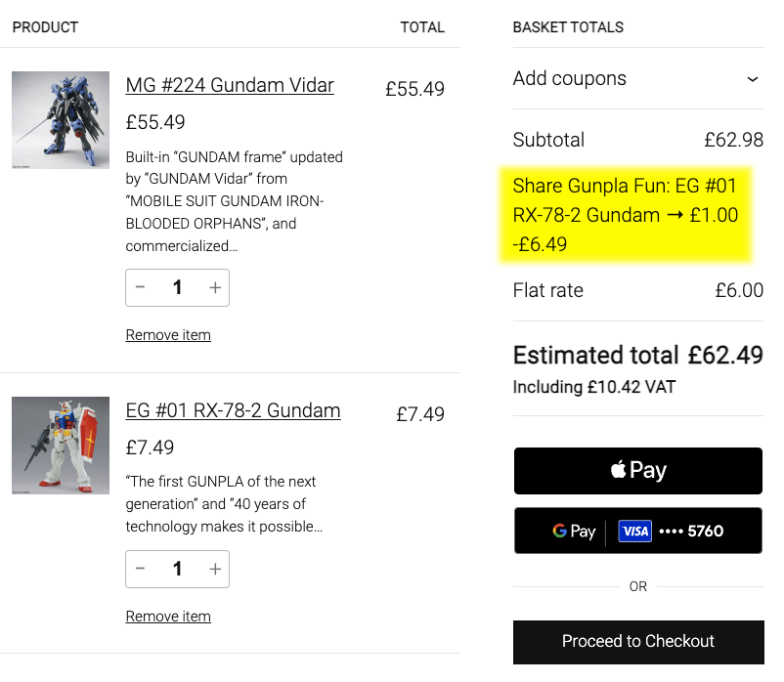Pay with Apple Pay button

pos(637,471)
